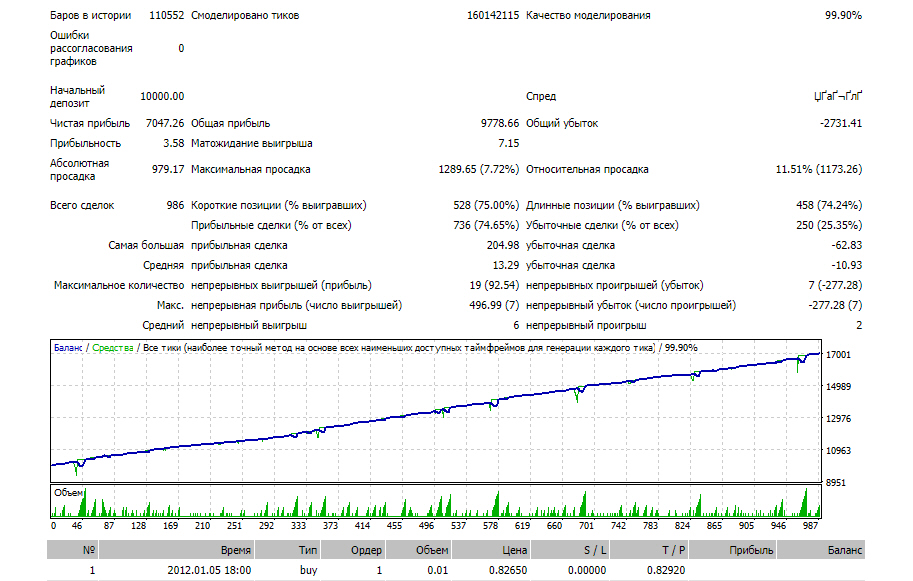
Task: Click the gross profit value 9778.66
Action: (x=500, y=123)
